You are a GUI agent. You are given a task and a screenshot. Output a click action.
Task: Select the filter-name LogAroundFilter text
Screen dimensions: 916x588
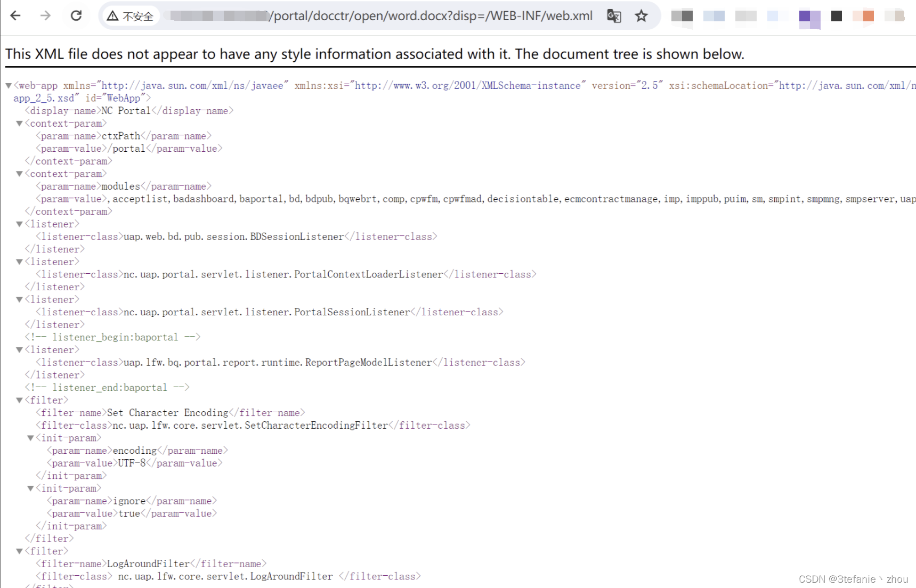tap(149, 564)
